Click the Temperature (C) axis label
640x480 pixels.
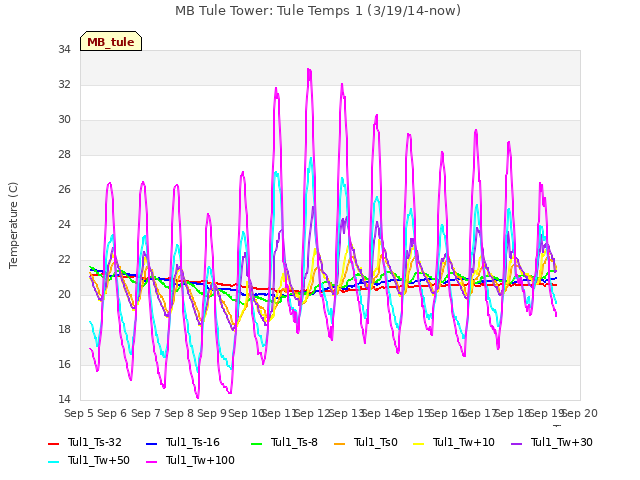pos(13,225)
